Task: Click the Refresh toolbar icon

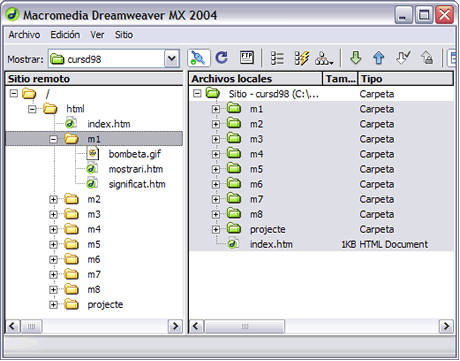Action: [x=222, y=58]
